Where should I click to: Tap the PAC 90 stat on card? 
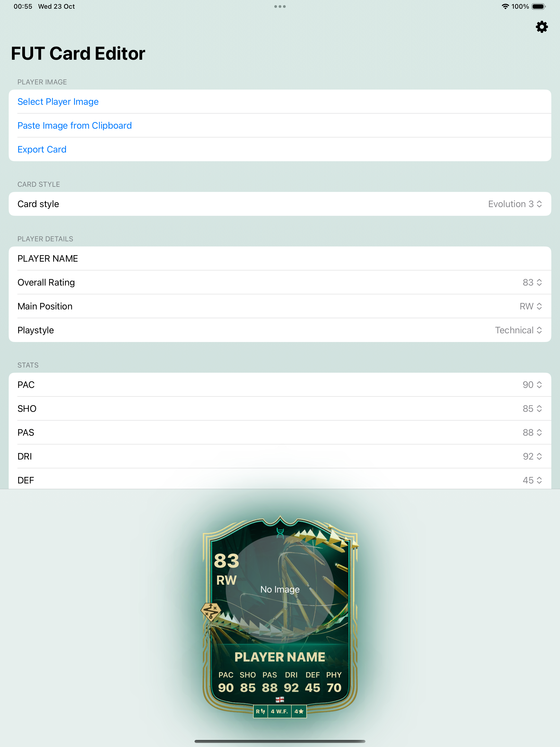226,682
